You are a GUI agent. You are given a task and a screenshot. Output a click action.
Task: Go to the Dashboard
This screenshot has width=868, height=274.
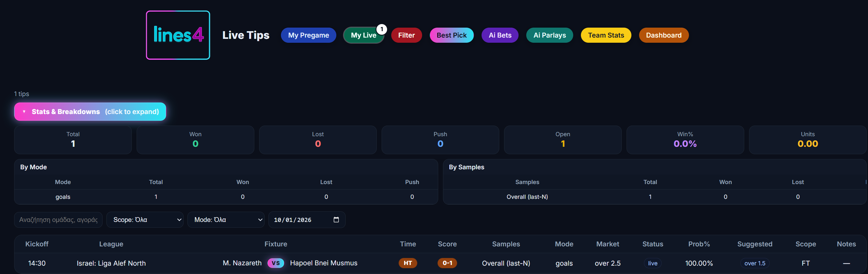tap(664, 35)
